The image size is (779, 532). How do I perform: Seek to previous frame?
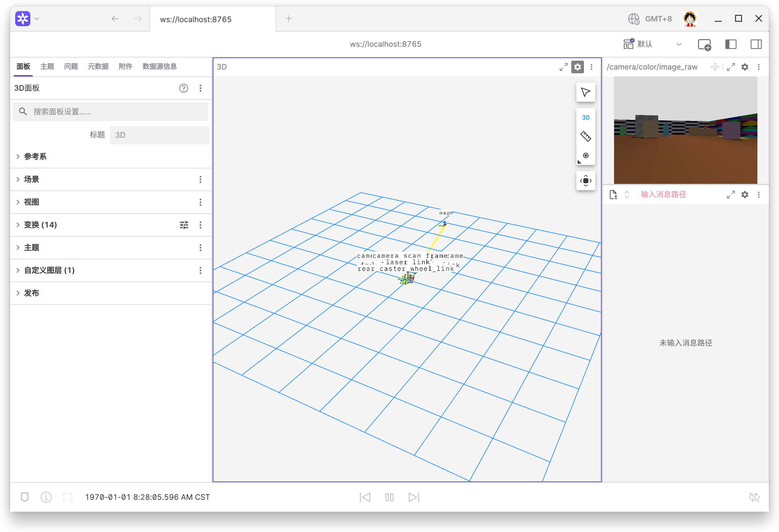coord(365,497)
